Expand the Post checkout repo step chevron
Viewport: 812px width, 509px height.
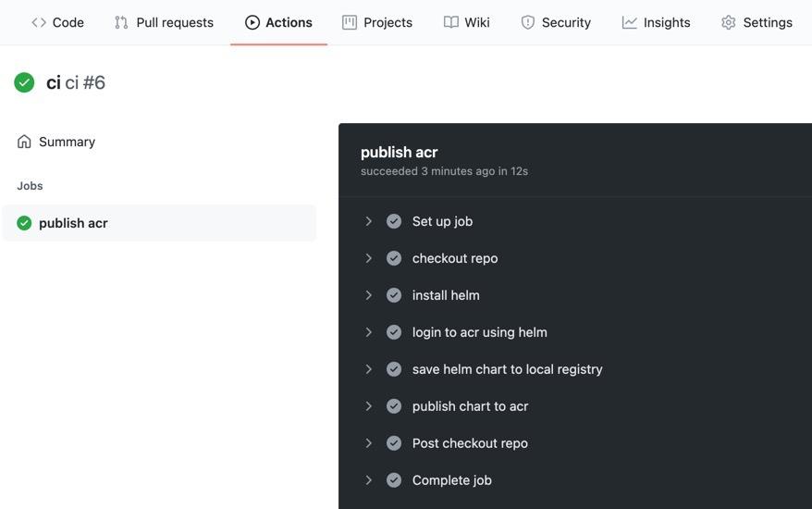(x=368, y=443)
